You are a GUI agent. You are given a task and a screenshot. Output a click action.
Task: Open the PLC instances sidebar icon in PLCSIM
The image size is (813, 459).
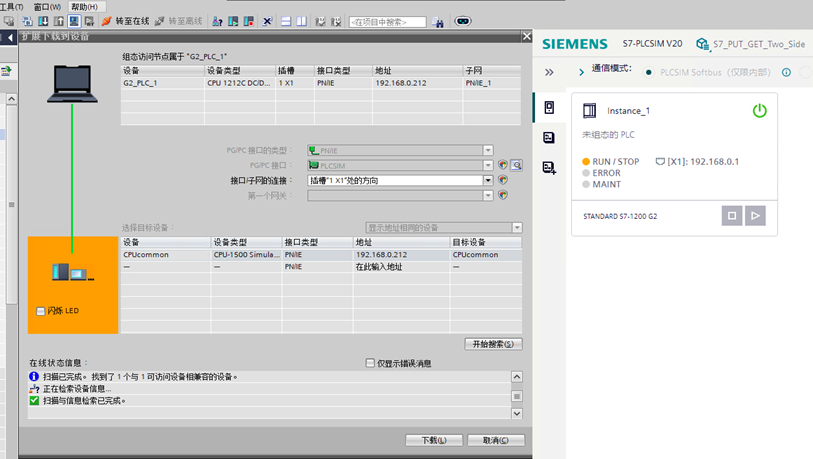click(x=549, y=108)
